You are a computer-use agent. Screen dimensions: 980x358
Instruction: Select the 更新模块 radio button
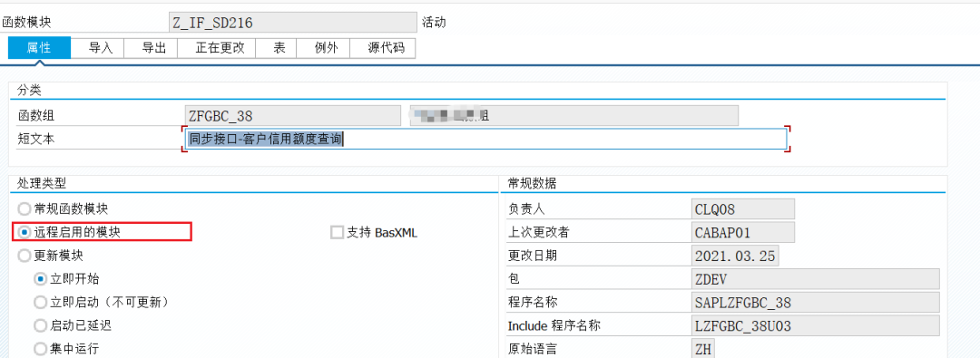[x=24, y=256]
